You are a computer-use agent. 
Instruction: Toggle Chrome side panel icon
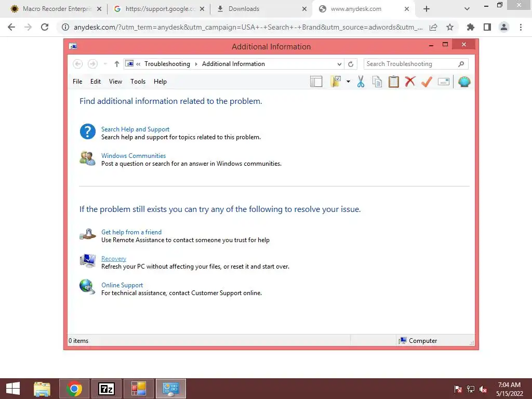487,27
